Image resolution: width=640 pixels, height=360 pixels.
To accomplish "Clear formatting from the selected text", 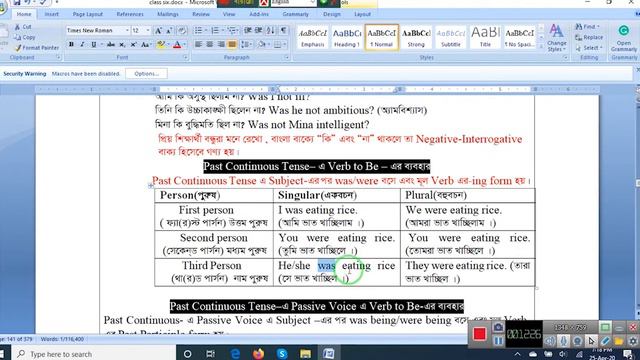I will (182, 31).
